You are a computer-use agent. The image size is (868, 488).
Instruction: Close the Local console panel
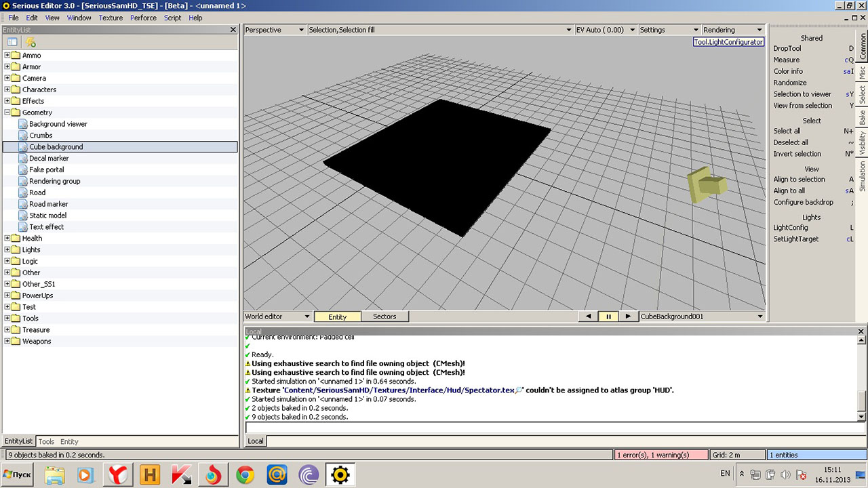(x=861, y=331)
